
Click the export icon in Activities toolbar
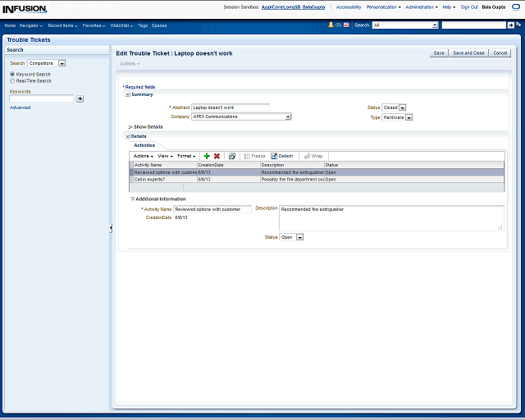point(232,156)
